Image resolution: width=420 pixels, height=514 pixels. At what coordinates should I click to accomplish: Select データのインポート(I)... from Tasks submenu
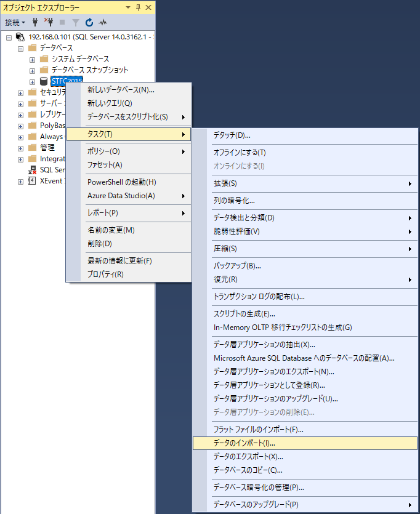(x=244, y=443)
